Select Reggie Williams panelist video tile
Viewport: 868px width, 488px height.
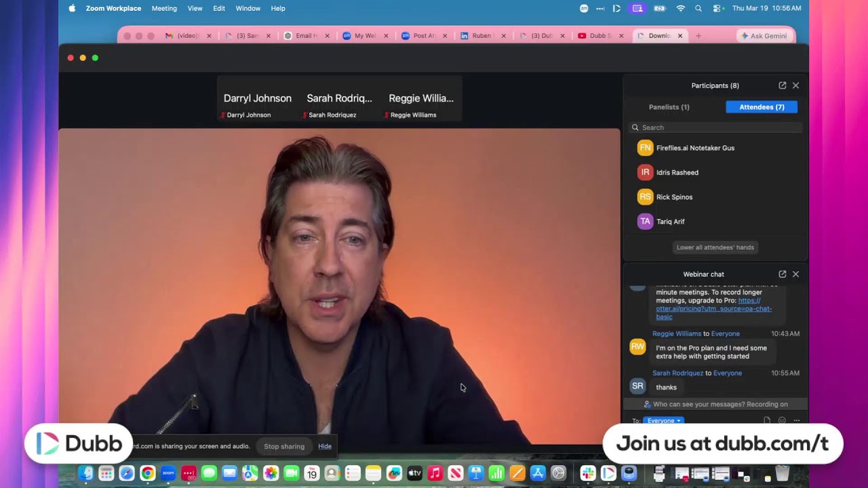[x=421, y=99]
